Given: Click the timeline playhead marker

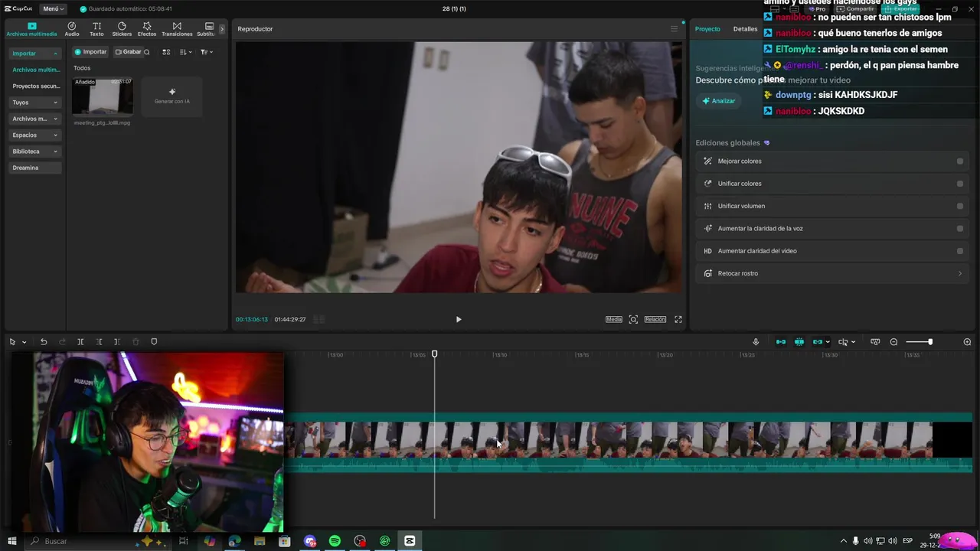Looking at the screenshot, I should coord(434,354).
